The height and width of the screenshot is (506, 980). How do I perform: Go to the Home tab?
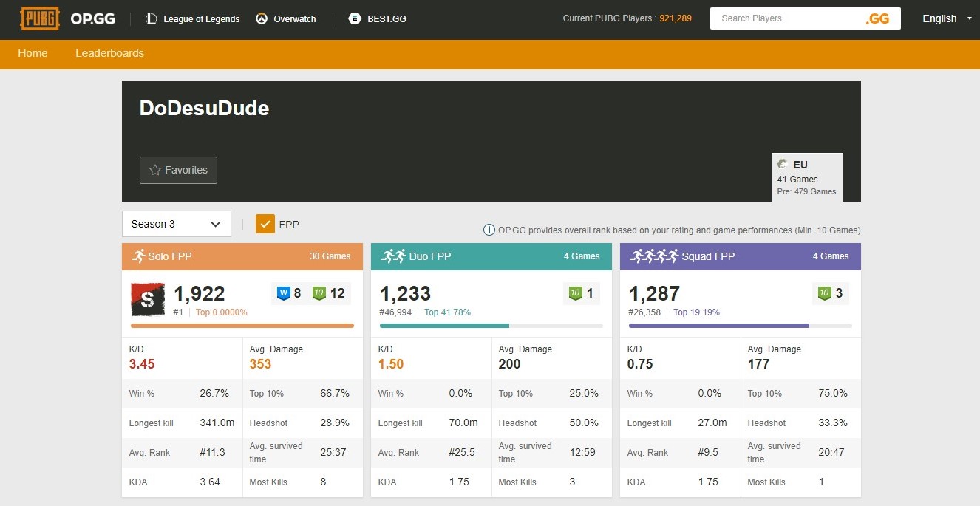[33, 53]
